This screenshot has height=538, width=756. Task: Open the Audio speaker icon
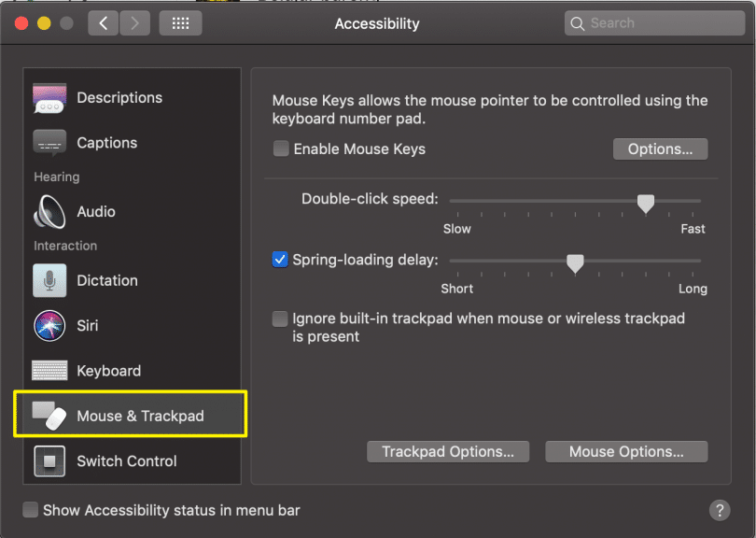click(49, 211)
